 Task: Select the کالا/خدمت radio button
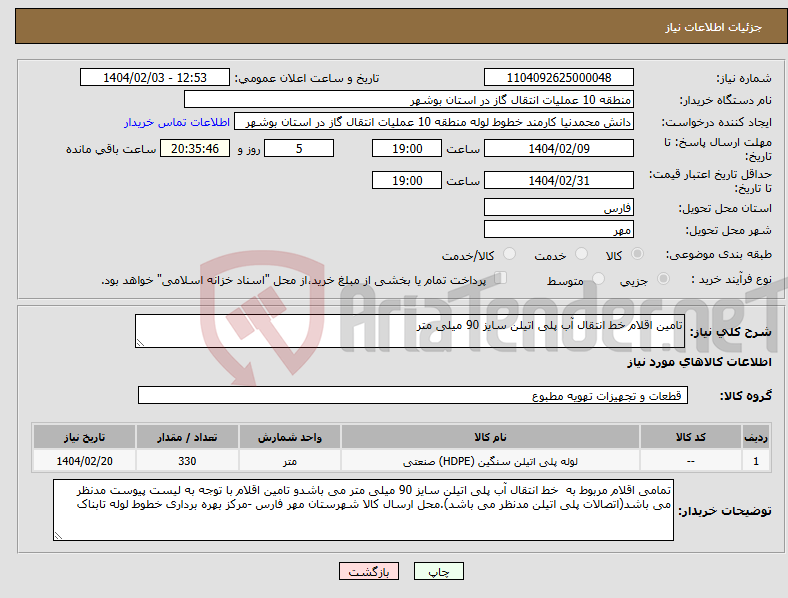pos(509,254)
